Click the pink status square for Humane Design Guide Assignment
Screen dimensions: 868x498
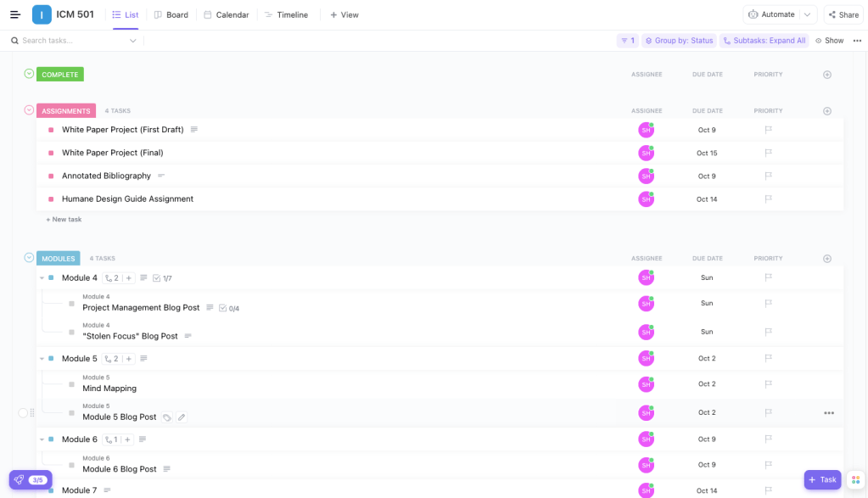[x=51, y=199]
